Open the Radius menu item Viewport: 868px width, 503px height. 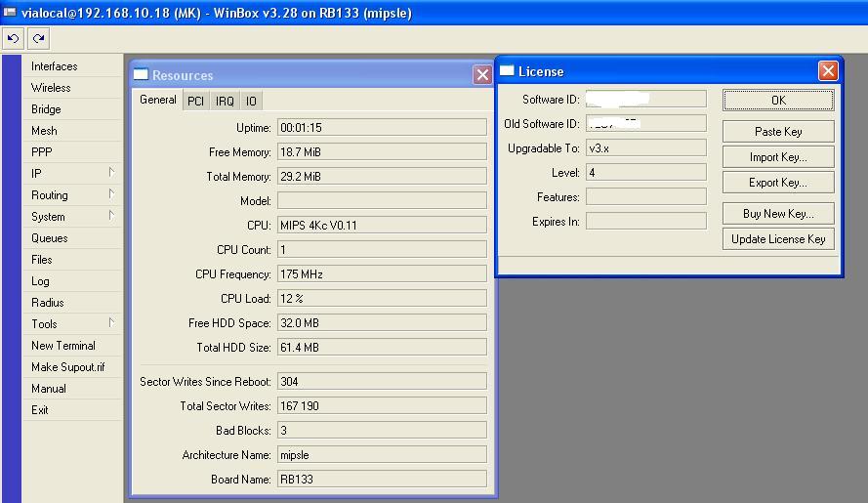(x=72, y=303)
